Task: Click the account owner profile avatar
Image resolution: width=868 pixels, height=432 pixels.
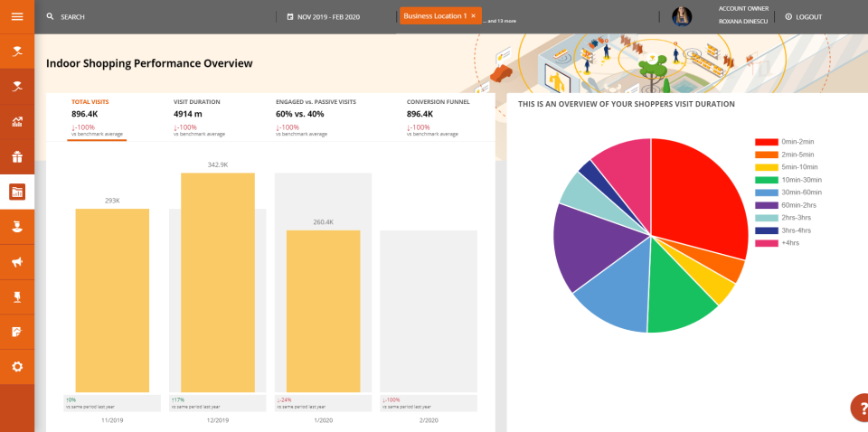Action: click(x=682, y=16)
